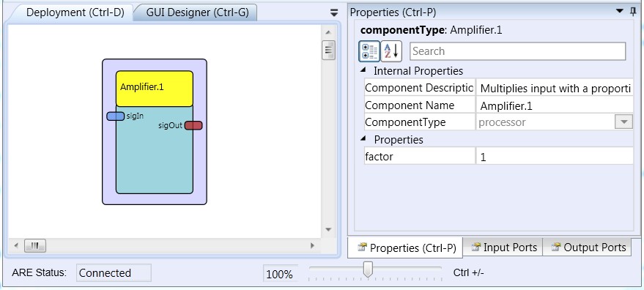Click the properties Search field
This screenshot has height=290, width=644.
pos(517,51)
